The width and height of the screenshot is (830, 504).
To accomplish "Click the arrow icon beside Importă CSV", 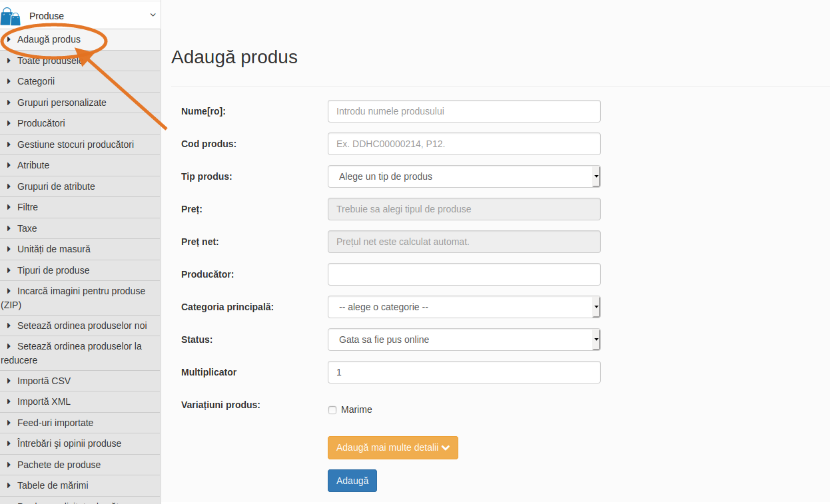I will [9, 381].
